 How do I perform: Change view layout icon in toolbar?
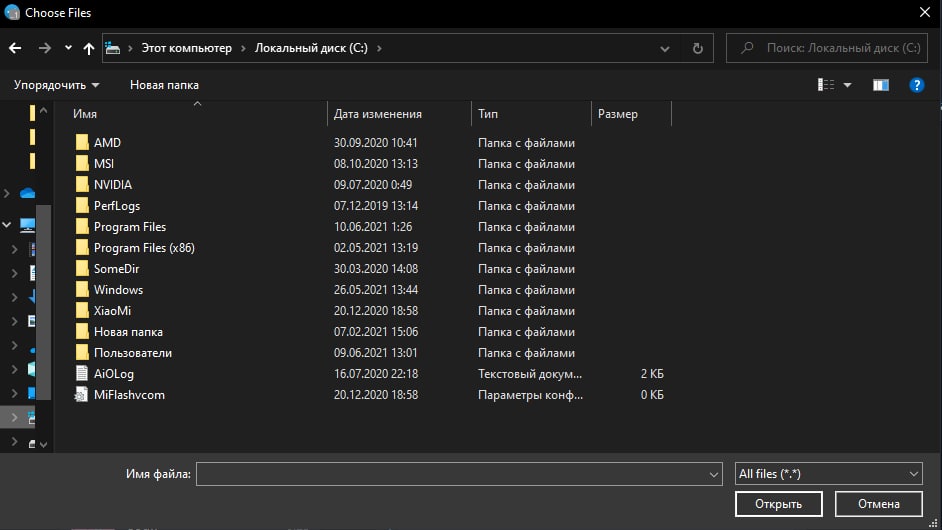pyautogui.click(x=826, y=85)
